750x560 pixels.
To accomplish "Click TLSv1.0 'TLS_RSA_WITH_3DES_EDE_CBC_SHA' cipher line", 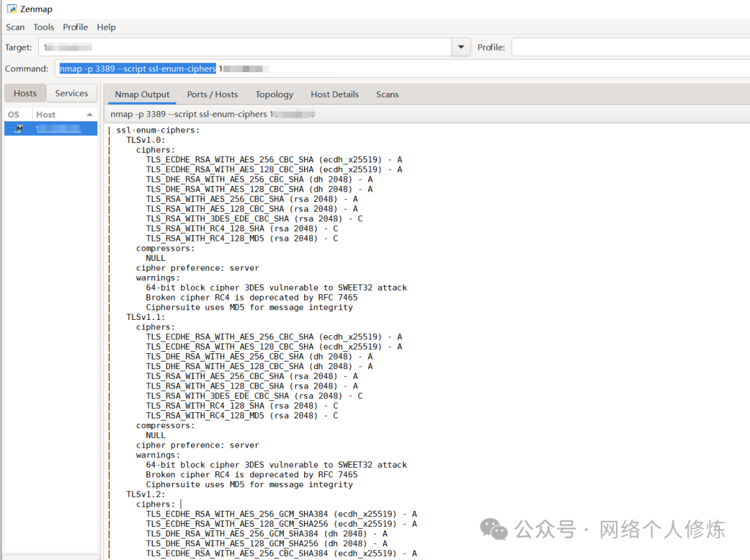I will tap(254, 219).
